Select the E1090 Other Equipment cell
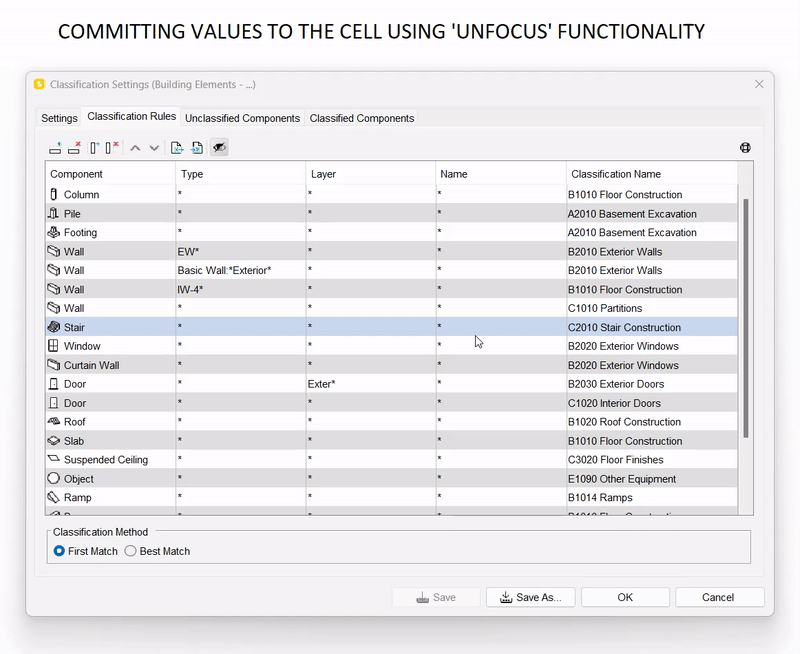 (652, 479)
